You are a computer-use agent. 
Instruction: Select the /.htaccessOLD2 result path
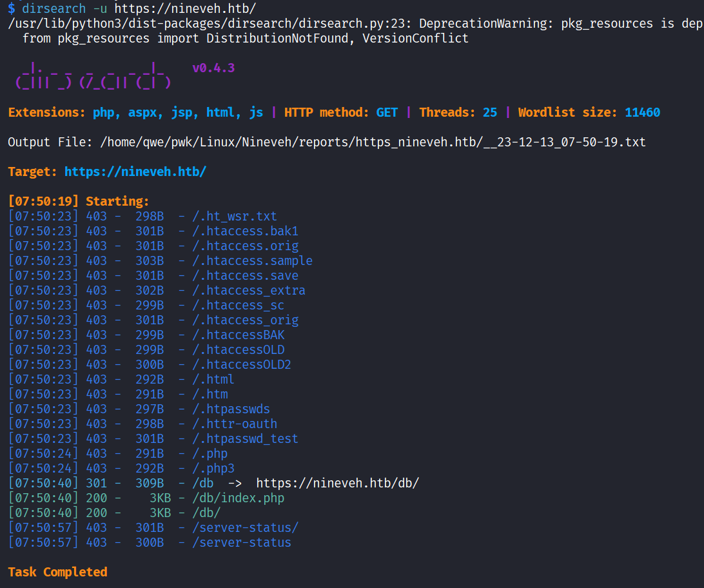(x=242, y=364)
